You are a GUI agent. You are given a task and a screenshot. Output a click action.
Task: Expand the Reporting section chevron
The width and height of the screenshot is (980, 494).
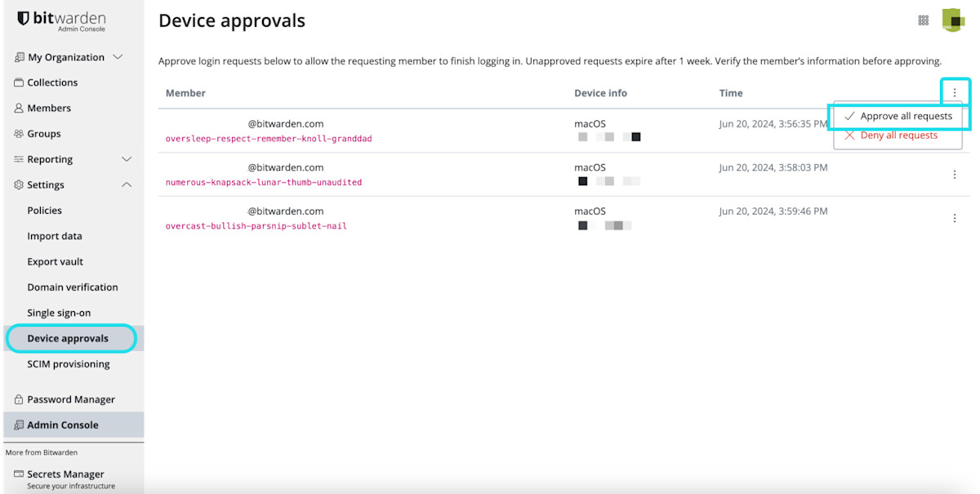127,159
